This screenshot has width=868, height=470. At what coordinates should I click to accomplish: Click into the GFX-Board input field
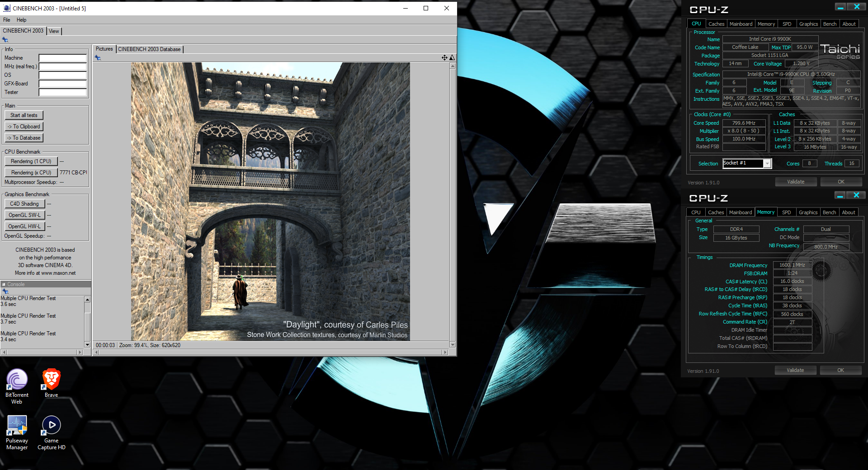tap(62, 84)
